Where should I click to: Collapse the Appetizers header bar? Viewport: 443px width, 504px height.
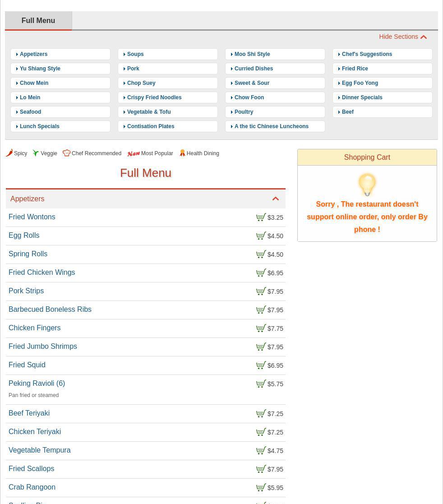135,199
